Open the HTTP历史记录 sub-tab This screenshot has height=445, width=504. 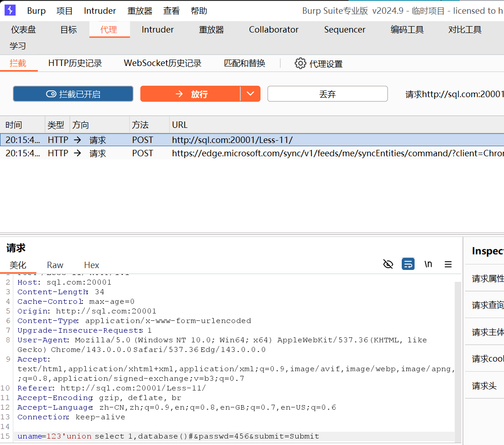coord(75,63)
